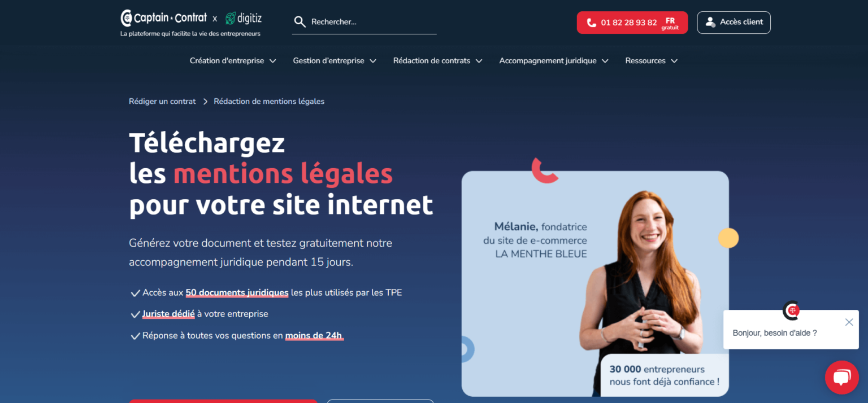Click the user icon in Accès client

click(710, 22)
